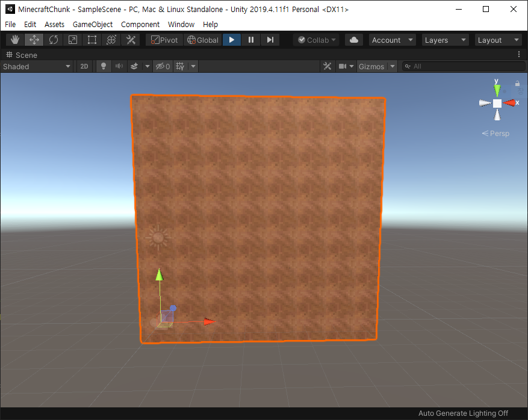528x420 pixels.
Task: Maximize the Unity window
Action: [x=486, y=9]
